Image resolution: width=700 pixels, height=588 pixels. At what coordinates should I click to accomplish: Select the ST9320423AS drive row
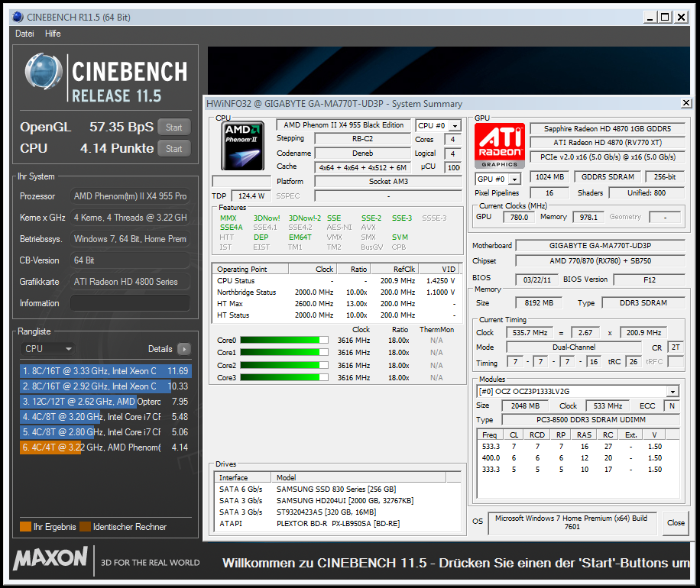coord(338,512)
